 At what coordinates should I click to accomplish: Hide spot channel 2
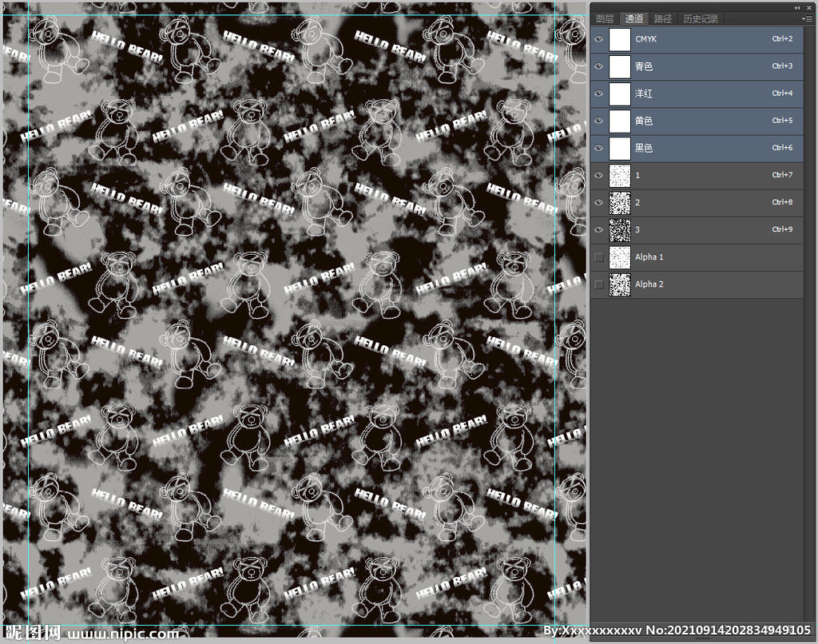click(599, 202)
